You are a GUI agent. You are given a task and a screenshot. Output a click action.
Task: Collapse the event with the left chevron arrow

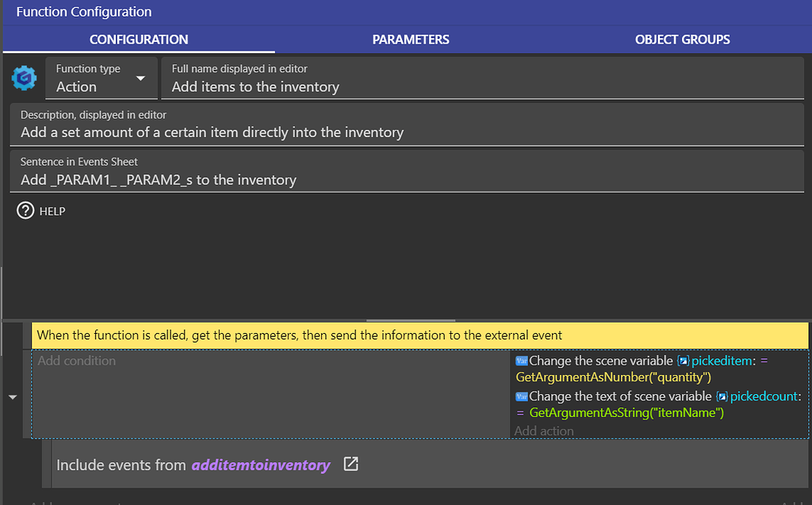click(11, 396)
